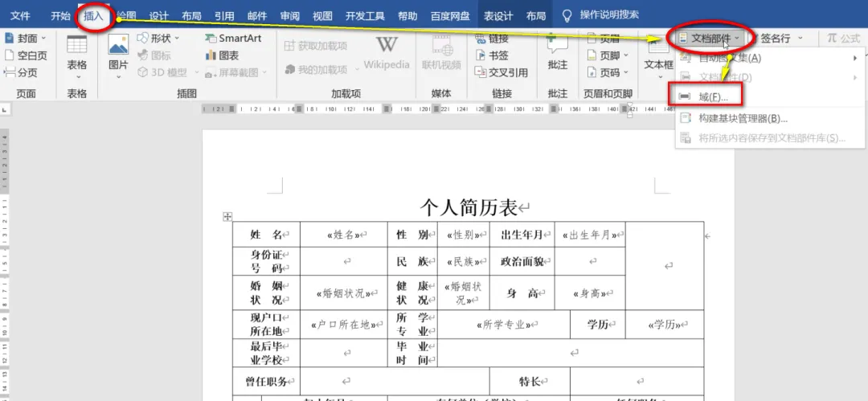Insert a hyperlink with 链接

point(492,39)
